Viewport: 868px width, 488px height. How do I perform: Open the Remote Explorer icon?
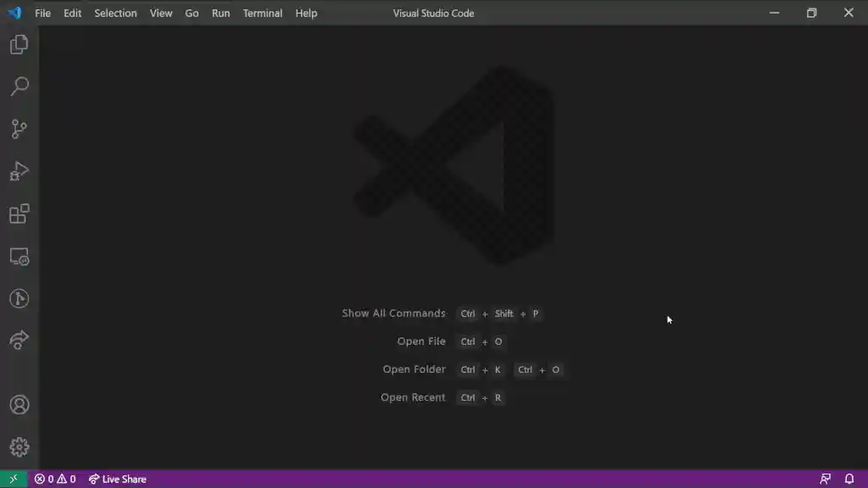pyautogui.click(x=19, y=256)
